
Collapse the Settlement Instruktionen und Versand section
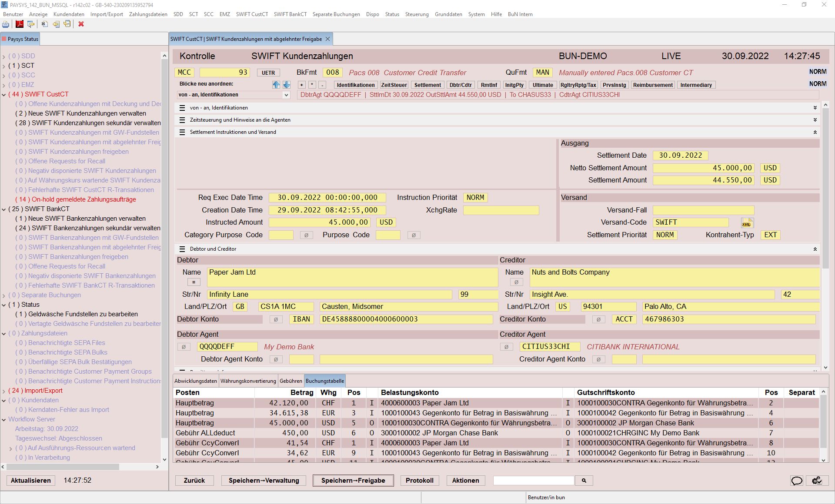(x=815, y=132)
